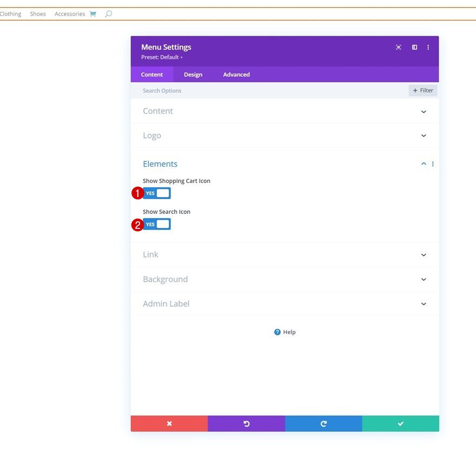476x454 pixels.
Task: Undo last change with purple undo icon
Action: coord(246,424)
